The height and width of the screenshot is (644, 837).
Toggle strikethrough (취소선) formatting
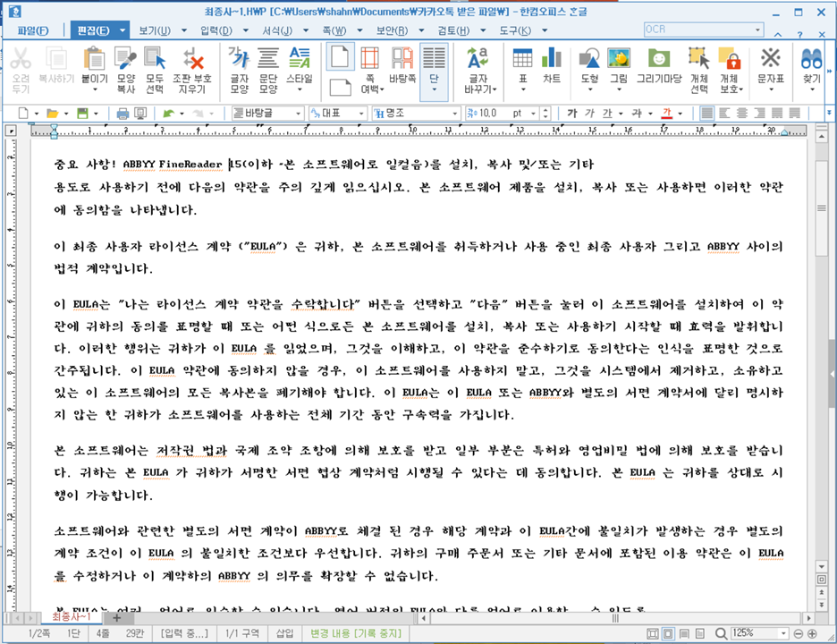point(637,114)
